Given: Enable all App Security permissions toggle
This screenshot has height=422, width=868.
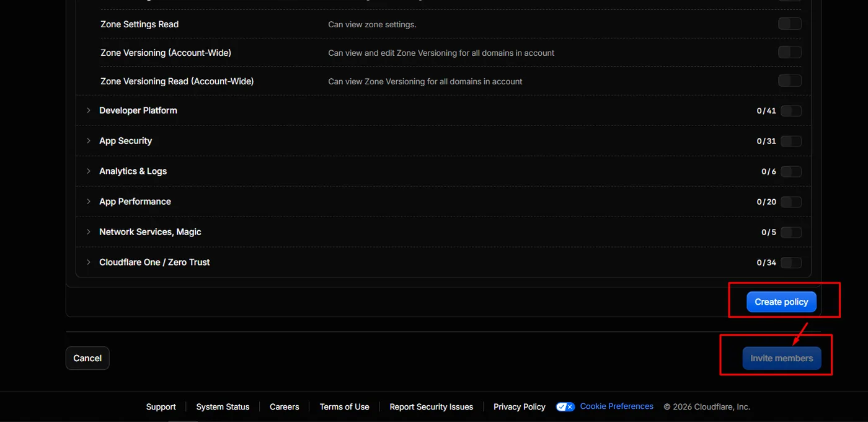Looking at the screenshot, I should [x=791, y=141].
